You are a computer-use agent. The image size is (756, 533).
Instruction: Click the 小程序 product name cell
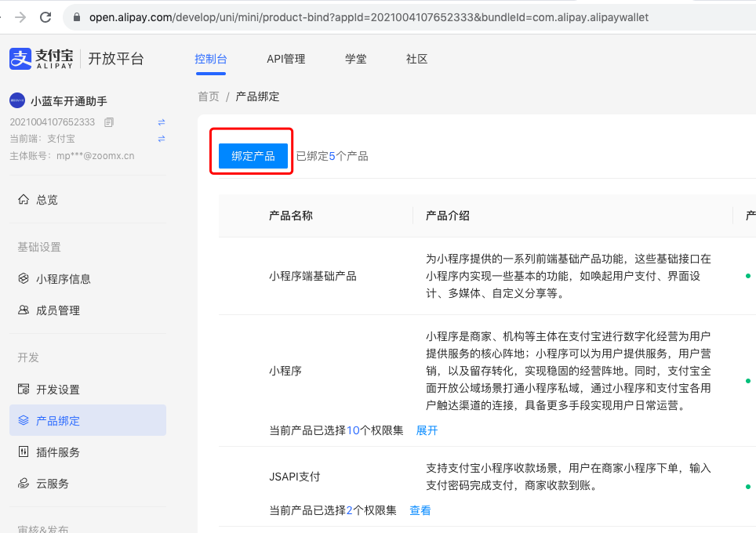click(285, 371)
